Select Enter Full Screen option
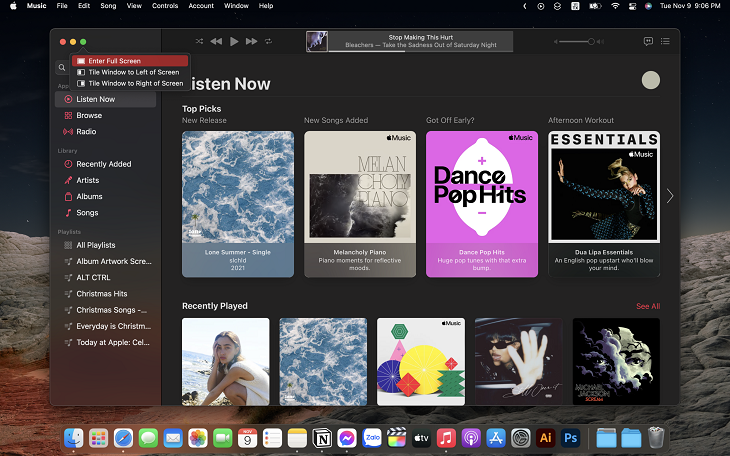The image size is (730, 456). point(130,61)
